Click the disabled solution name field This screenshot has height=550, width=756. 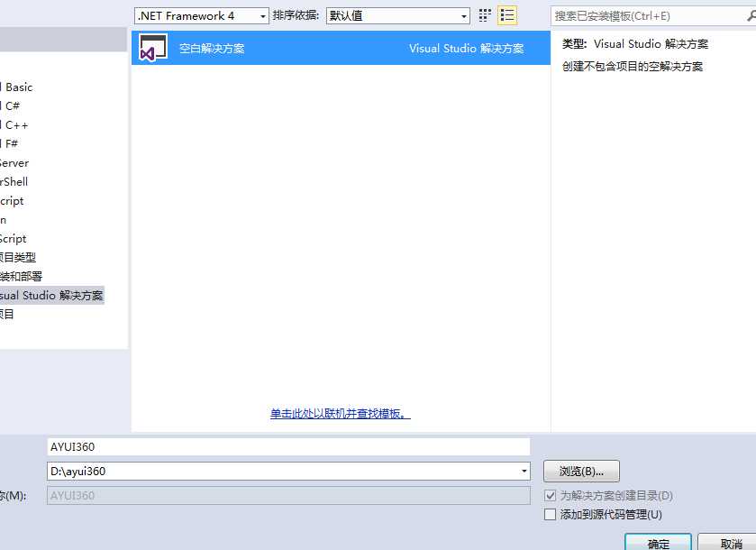coord(288,496)
